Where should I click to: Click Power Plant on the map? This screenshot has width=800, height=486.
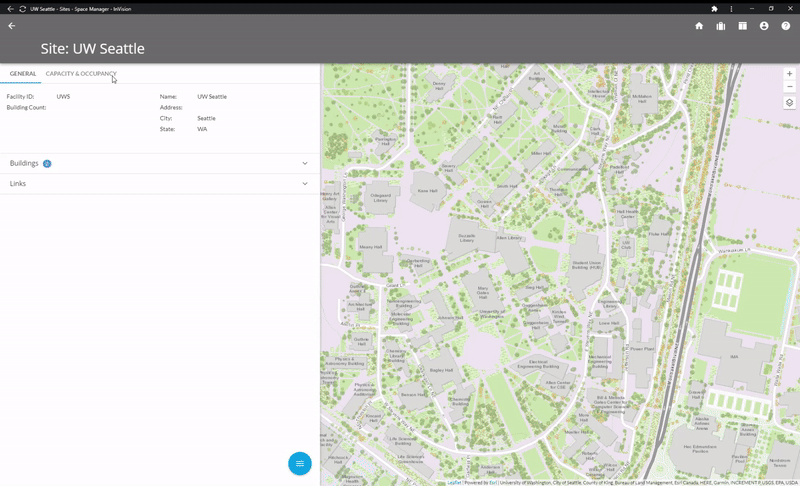642,349
